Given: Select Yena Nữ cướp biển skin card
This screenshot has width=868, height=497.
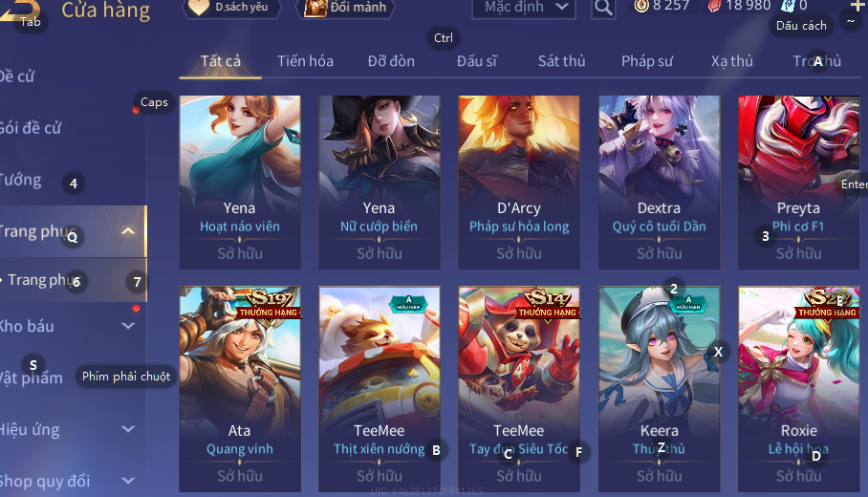Looking at the screenshot, I should point(380,183).
